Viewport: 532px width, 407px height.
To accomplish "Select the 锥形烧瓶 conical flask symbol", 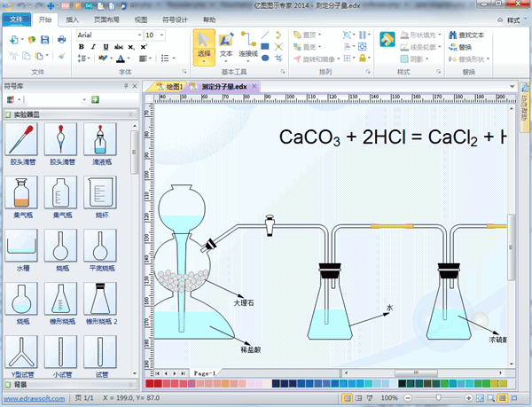I will 61,300.
